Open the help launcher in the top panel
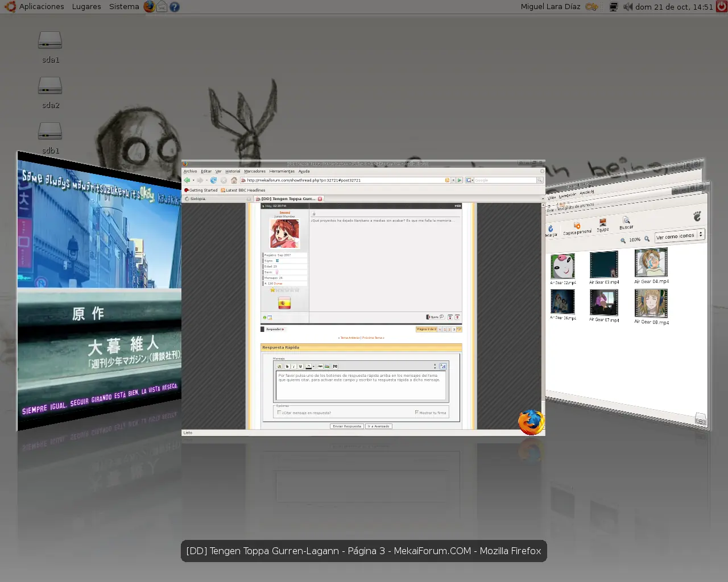 click(175, 7)
